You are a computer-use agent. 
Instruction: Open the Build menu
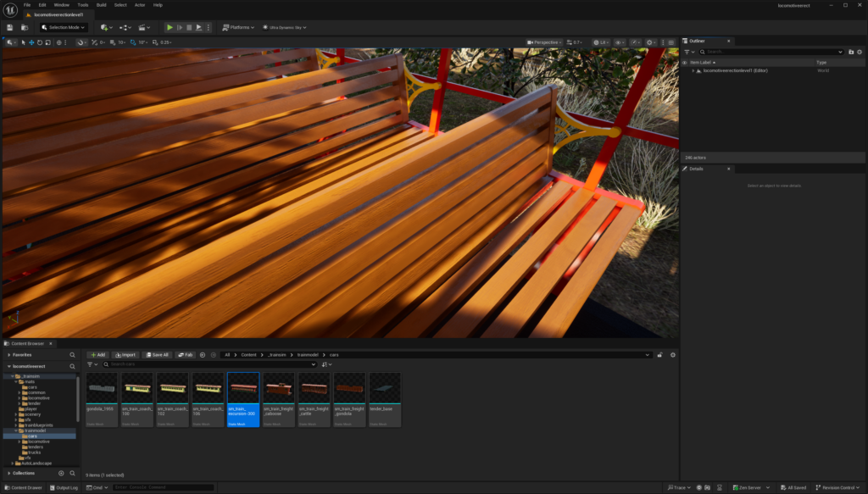(101, 5)
